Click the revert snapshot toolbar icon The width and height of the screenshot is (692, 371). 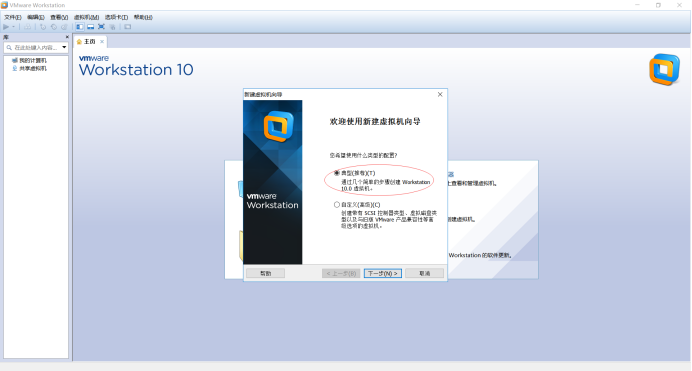pyautogui.click(x=53, y=27)
